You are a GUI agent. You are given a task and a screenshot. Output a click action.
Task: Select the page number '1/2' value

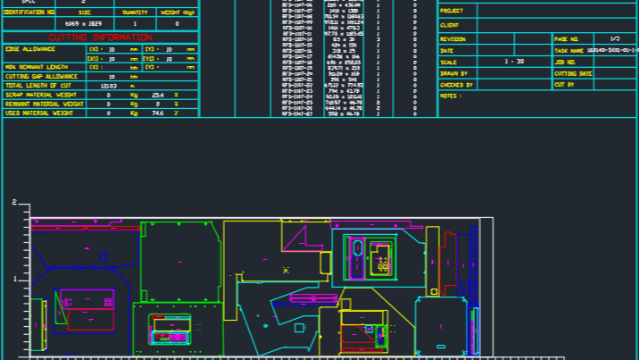615,39
